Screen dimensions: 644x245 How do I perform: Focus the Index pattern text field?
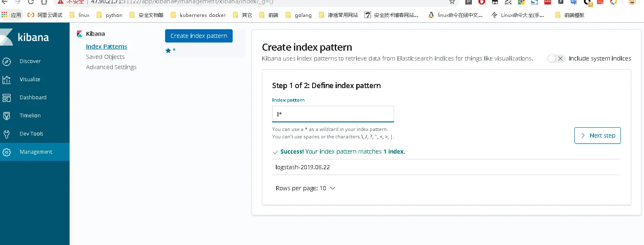[x=333, y=114]
